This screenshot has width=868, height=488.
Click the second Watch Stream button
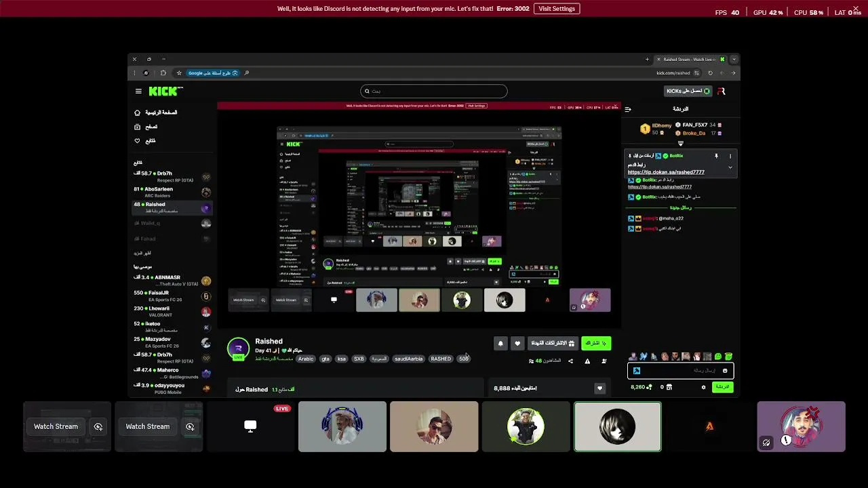147,426
